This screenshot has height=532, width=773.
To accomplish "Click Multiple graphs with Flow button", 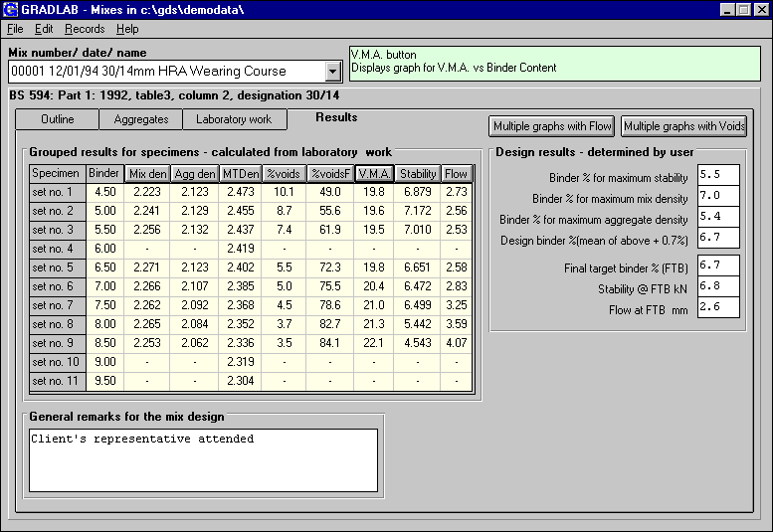I will pos(552,126).
